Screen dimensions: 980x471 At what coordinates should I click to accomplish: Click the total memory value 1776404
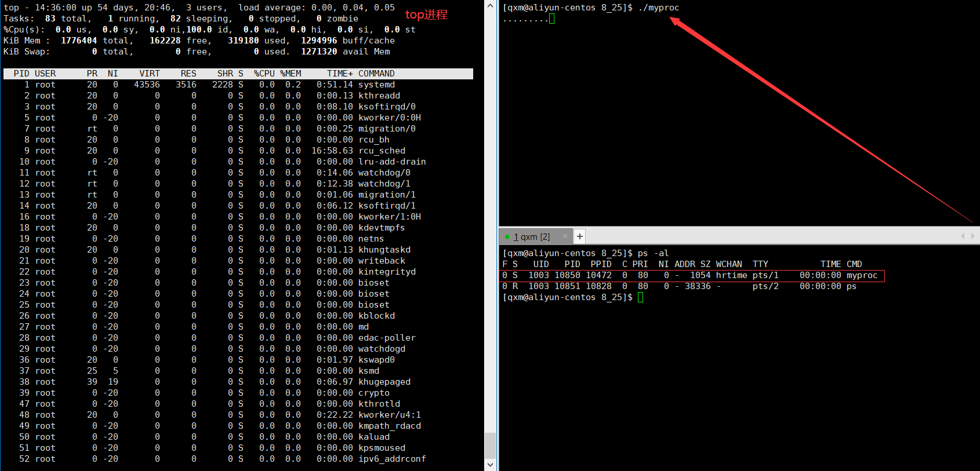pos(79,41)
